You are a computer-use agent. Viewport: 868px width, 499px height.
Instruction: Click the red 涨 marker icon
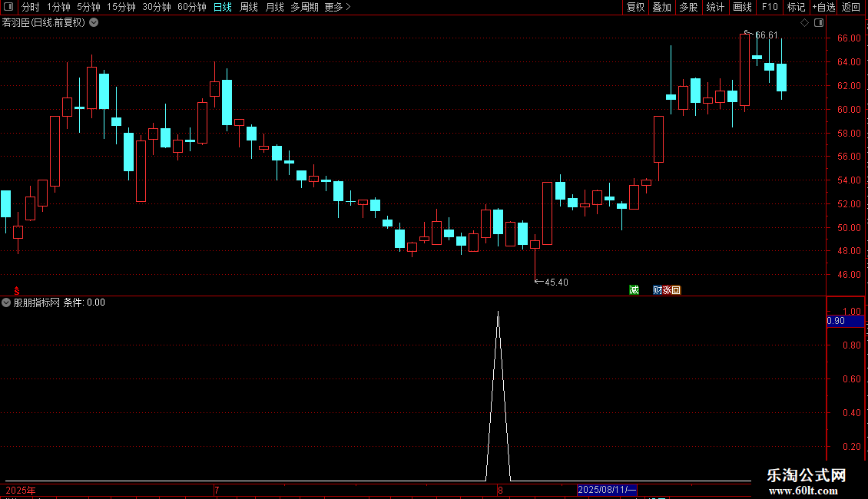click(x=667, y=290)
